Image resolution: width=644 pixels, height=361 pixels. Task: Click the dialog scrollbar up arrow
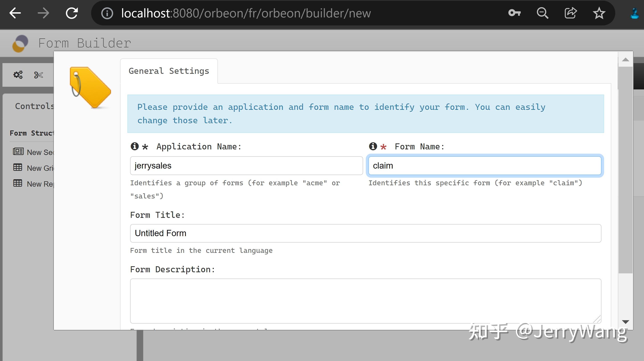(626, 60)
